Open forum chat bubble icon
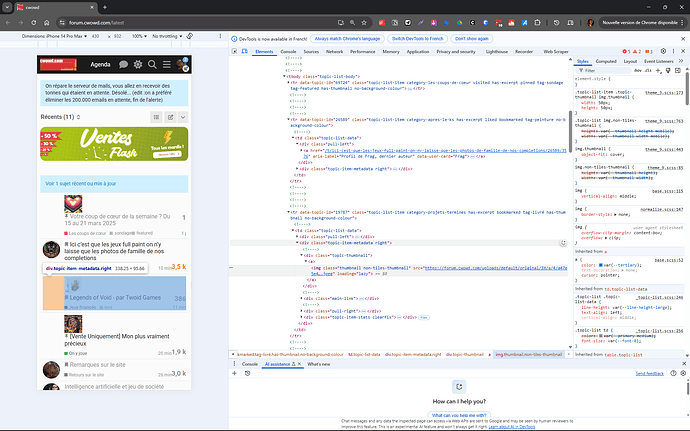The image size is (690, 431). tap(124, 65)
